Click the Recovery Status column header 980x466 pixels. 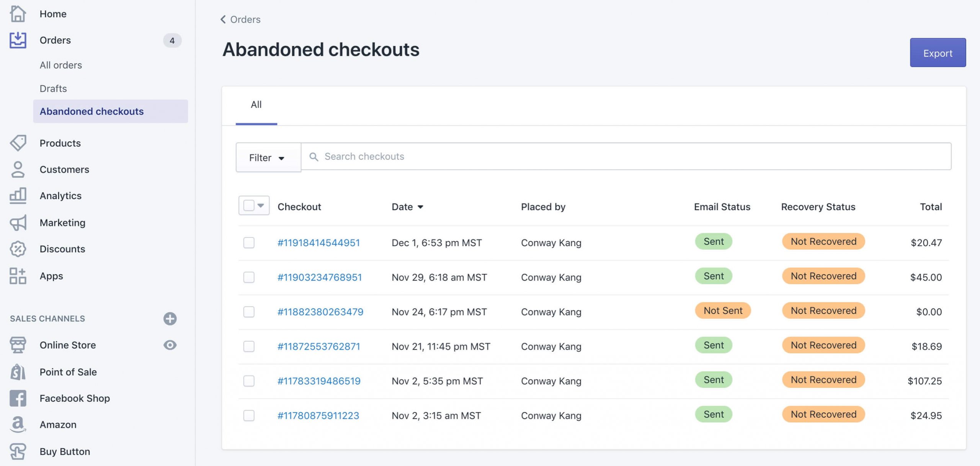tap(818, 207)
